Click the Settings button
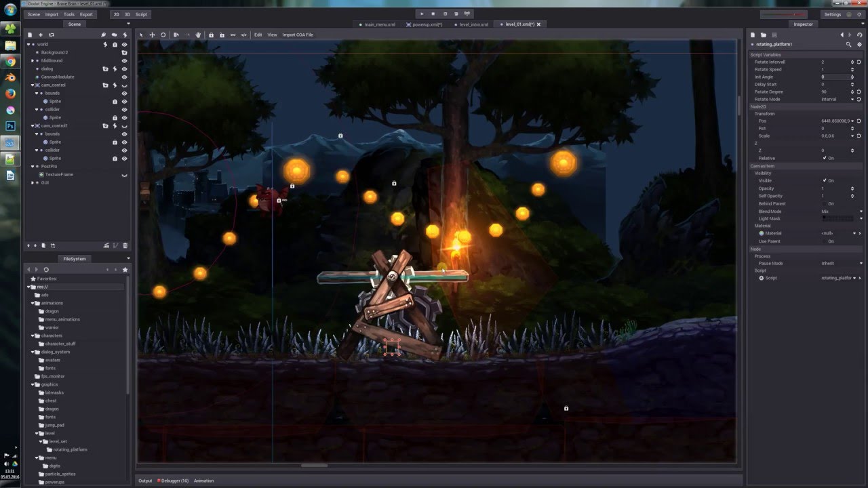Image resolution: width=868 pixels, height=488 pixels. [833, 14]
